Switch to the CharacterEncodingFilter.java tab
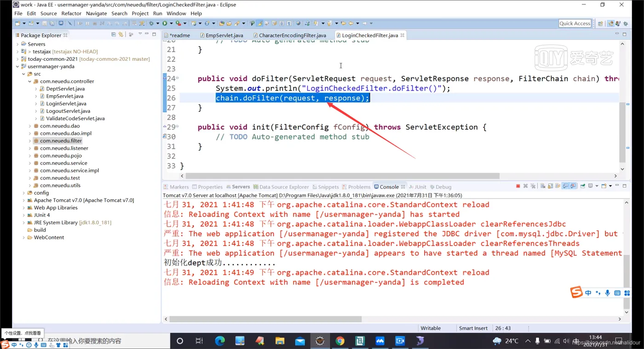Image resolution: width=644 pixels, height=349 pixels. tap(289, 35)
